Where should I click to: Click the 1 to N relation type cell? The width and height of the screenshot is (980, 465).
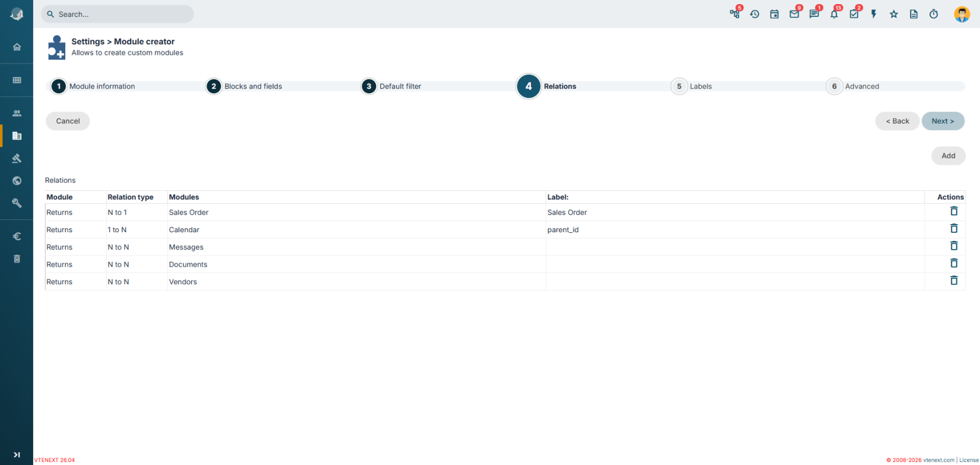(x=136, y=230)
